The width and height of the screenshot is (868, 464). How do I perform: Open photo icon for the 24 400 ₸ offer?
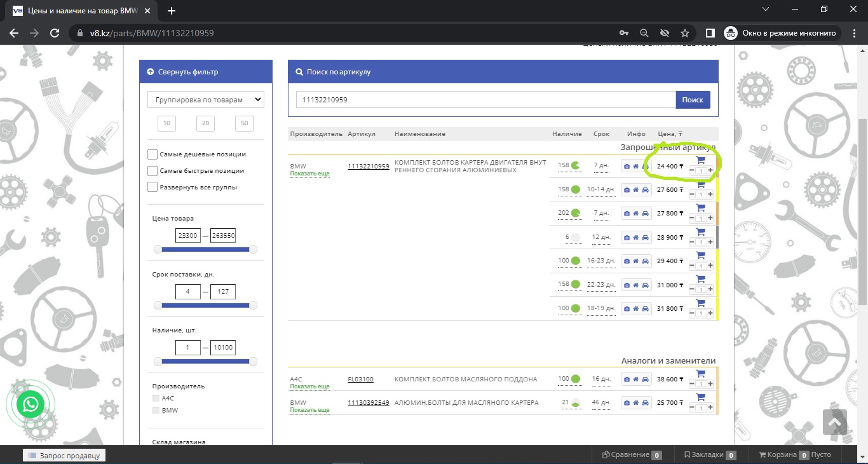(627, 166)
